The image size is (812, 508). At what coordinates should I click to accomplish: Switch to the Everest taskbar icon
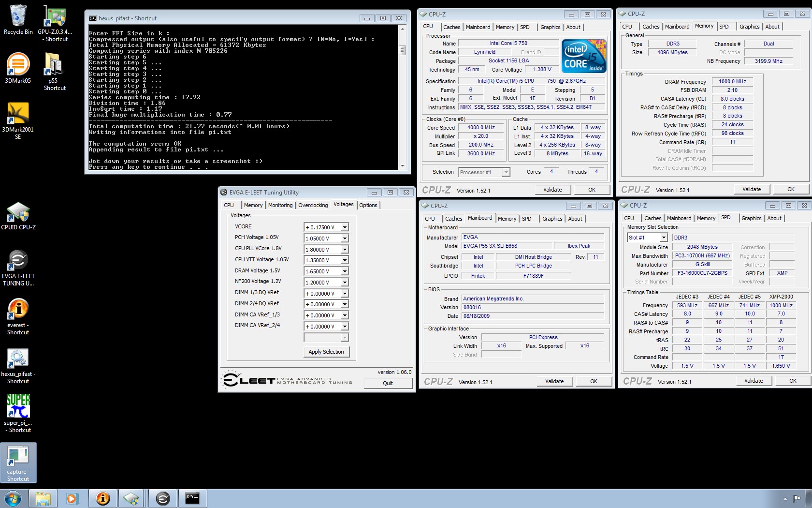[103, 498]
